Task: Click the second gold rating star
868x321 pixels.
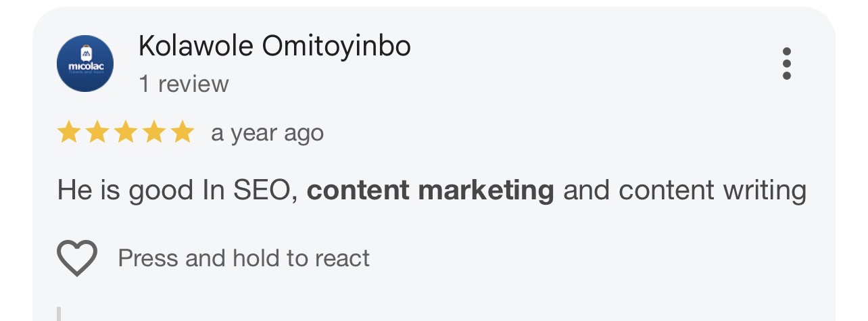Action: coord(97,133)
